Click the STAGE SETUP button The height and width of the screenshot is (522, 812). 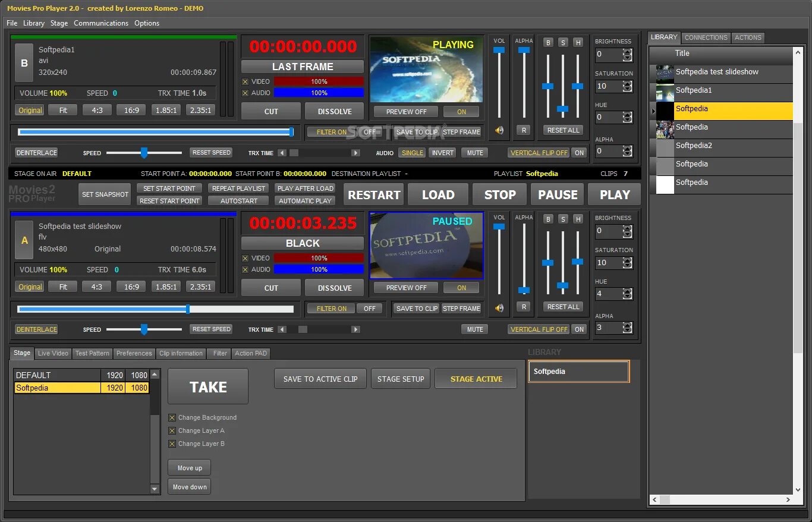tap(401, 379)
